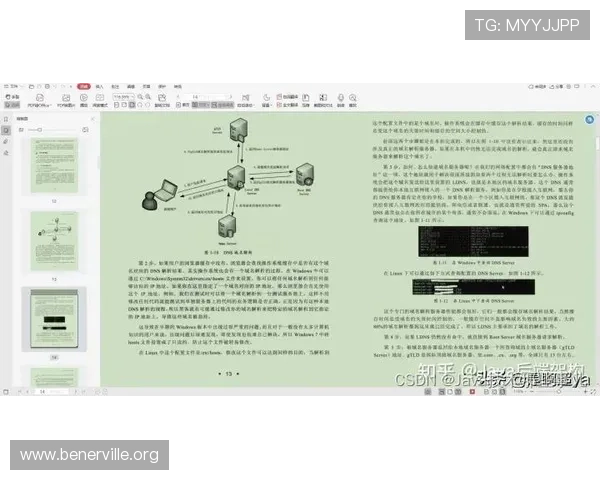The width and height of the screenshot is (600, 480).
Task: Open PDF to image converter
Action: pyautogui.click(x=66, y=100)
